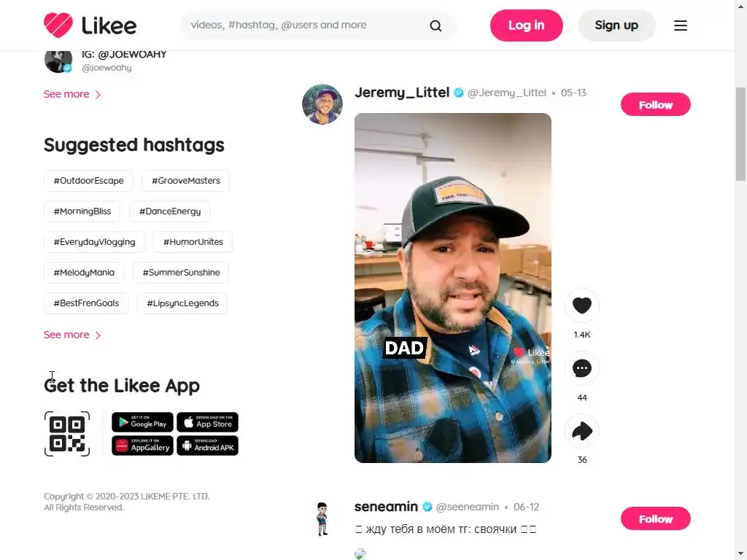This screenshot has height=560, width=747.
Task: Click the search magnifier icon
Action: pyautogui.click(x=436, y=26)
